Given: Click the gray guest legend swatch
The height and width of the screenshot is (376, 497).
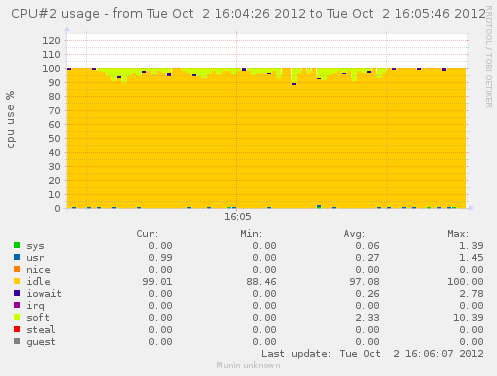Looking at the screenshot, I should (x=17, y=341).
